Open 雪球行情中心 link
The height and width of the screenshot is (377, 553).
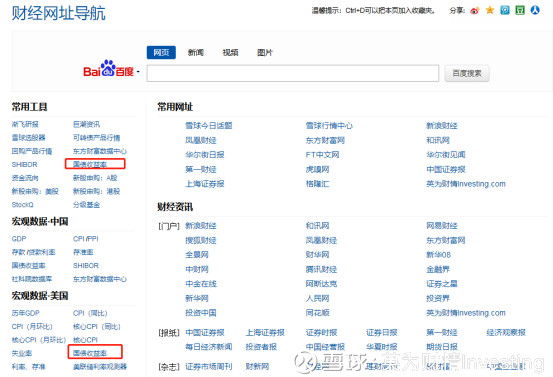[x=329, y=126]
